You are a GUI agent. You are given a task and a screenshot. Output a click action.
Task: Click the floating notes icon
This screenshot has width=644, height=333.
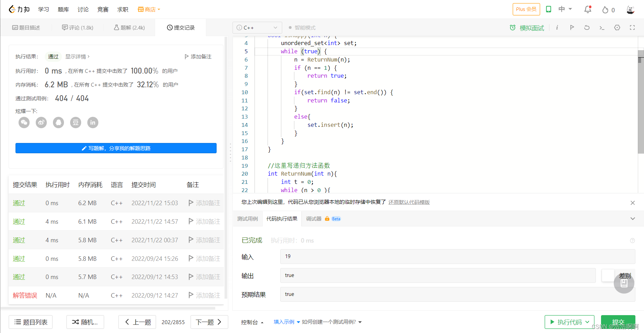[x=624, y=283]
